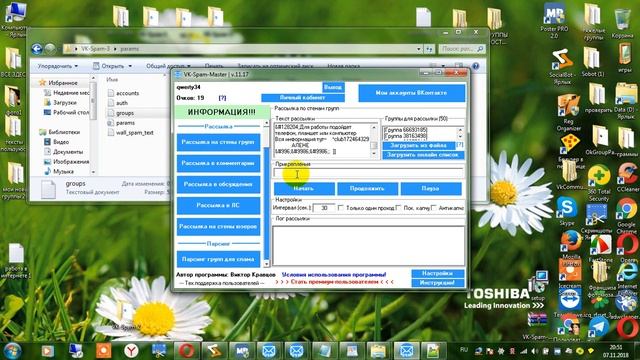This screenshot has height=360, width=640.
Task: Open Личный кабинет
Action: click(302, 98)
